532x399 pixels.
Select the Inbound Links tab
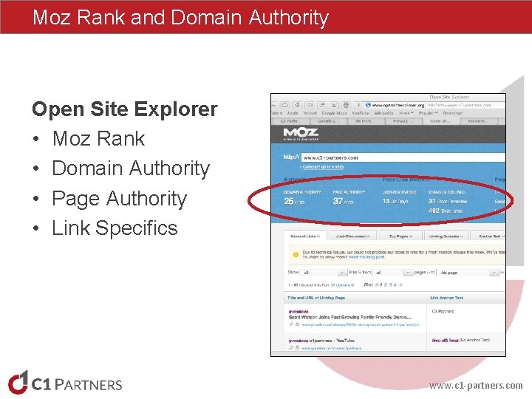(x=305, y=236)
